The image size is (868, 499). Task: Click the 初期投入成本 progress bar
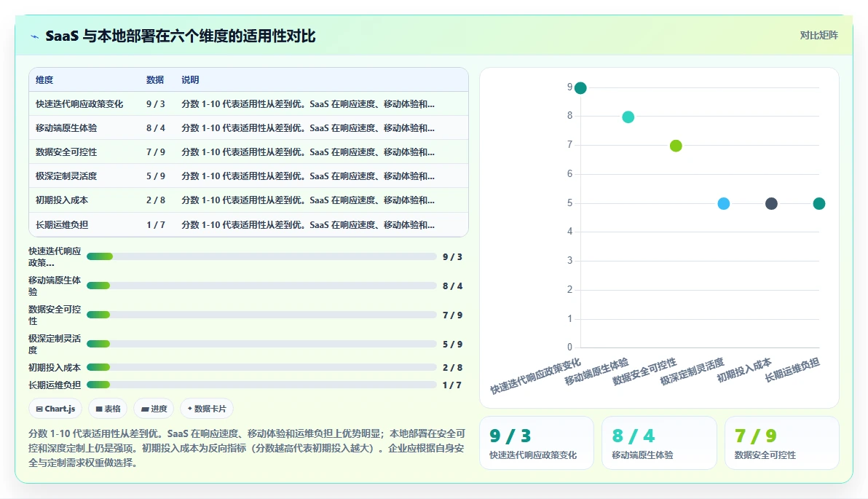[261, 367]
